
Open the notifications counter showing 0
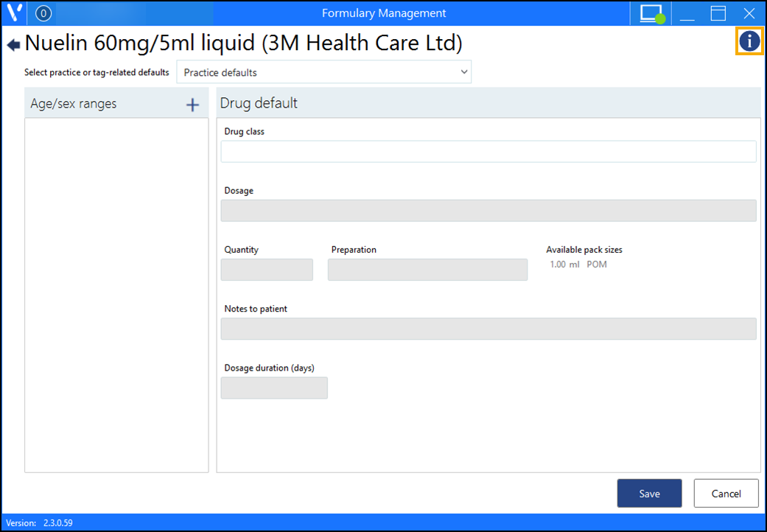pos(43,13)
